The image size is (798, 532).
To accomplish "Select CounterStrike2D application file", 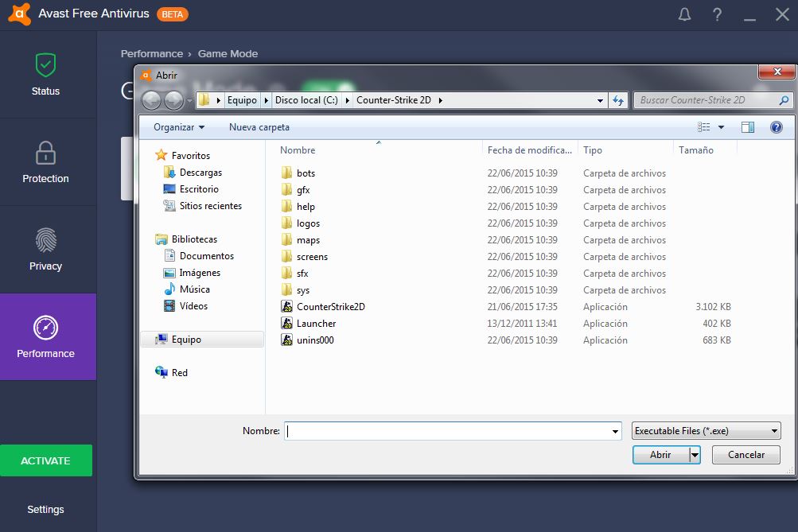I will [x=330, y=307].
